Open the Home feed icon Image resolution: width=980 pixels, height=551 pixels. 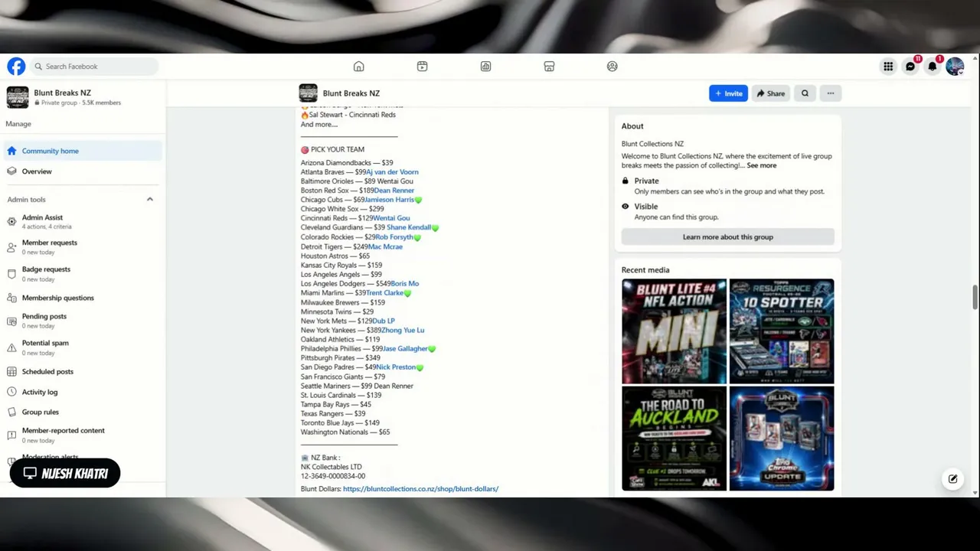click(358, 67)
